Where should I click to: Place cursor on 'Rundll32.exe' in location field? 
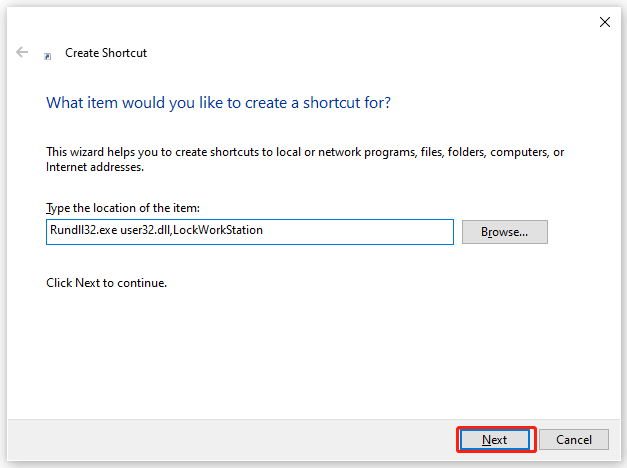pyautogui.click(x=84, y=230)
